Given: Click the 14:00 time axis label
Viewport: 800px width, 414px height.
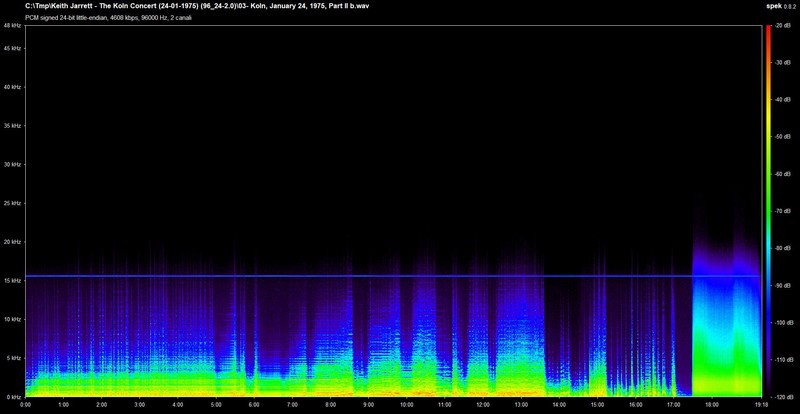Looking at the screenshot, I should pyautogui.click(x=560, y=404).
